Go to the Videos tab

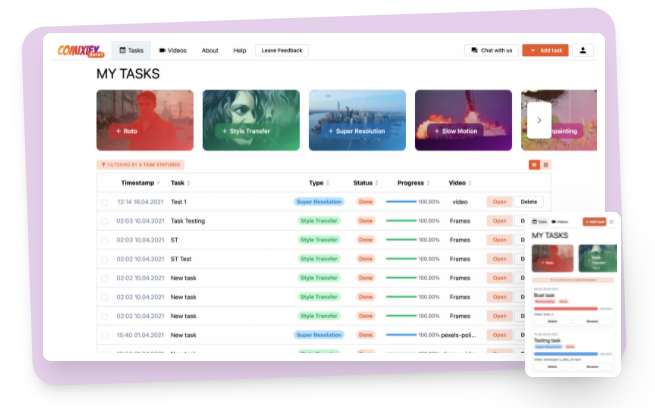[173, 50]
